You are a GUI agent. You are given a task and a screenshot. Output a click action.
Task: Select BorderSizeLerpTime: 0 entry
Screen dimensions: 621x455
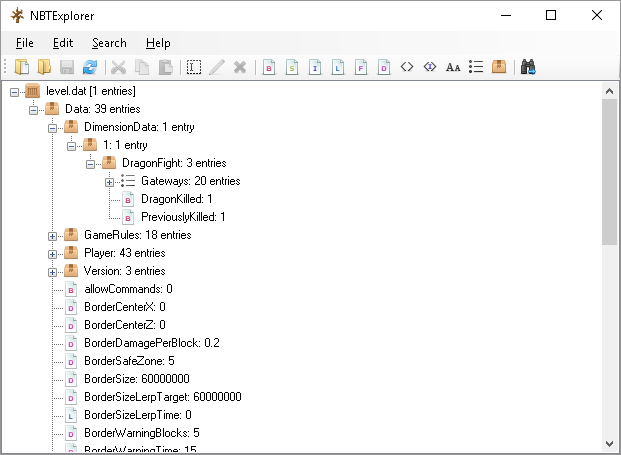tap(138, 415)
